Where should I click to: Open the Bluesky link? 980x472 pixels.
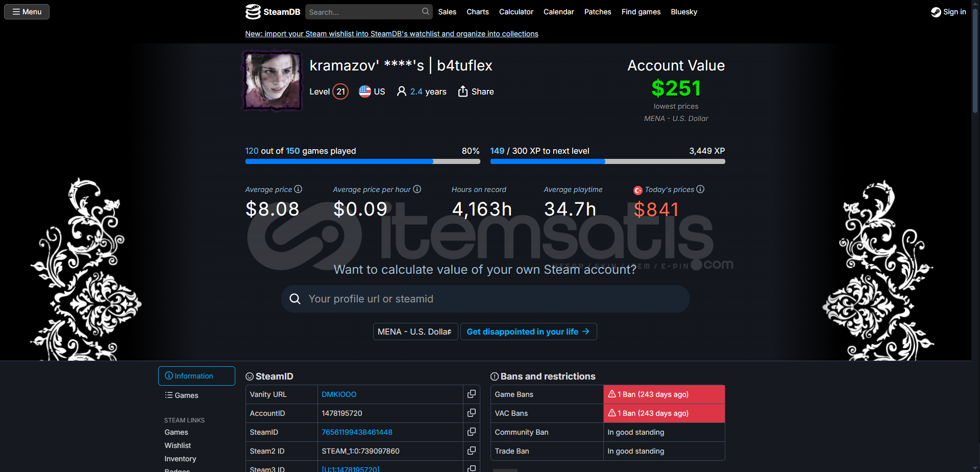pyautogui.click(x=684, y=12)
